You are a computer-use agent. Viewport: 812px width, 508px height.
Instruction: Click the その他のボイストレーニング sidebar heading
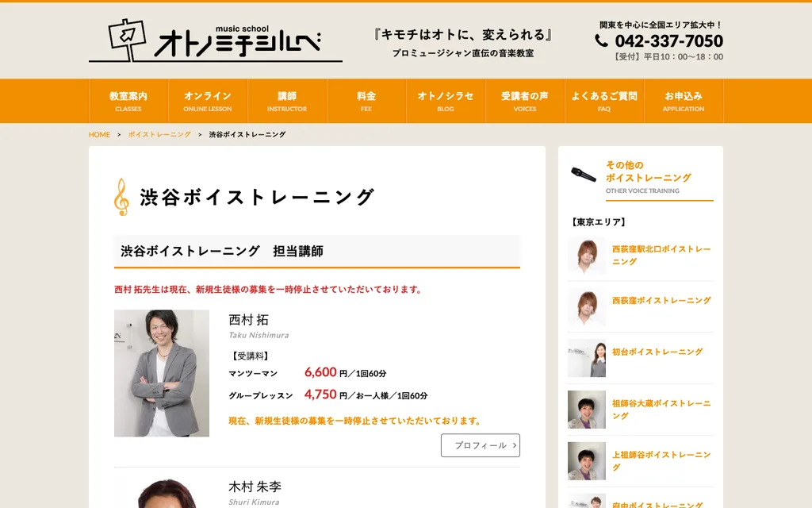click(648, 171)
